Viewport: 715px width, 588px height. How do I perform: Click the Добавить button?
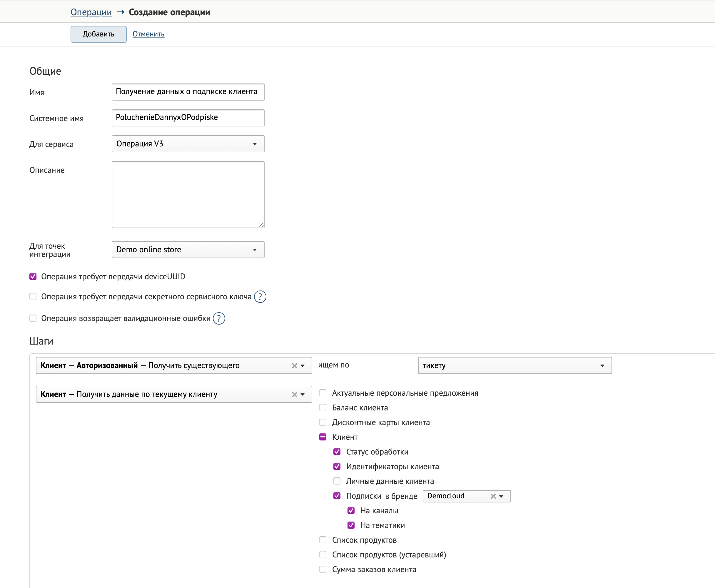98,34
